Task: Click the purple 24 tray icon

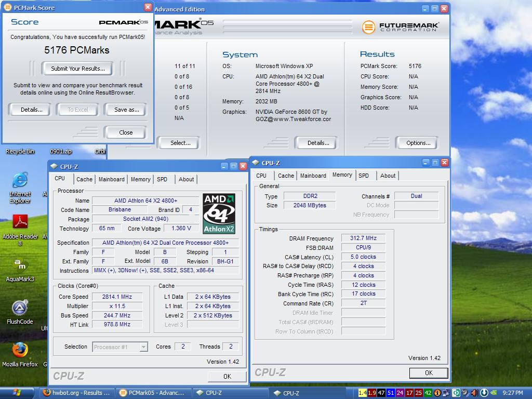Action: (x=400, y=393)
